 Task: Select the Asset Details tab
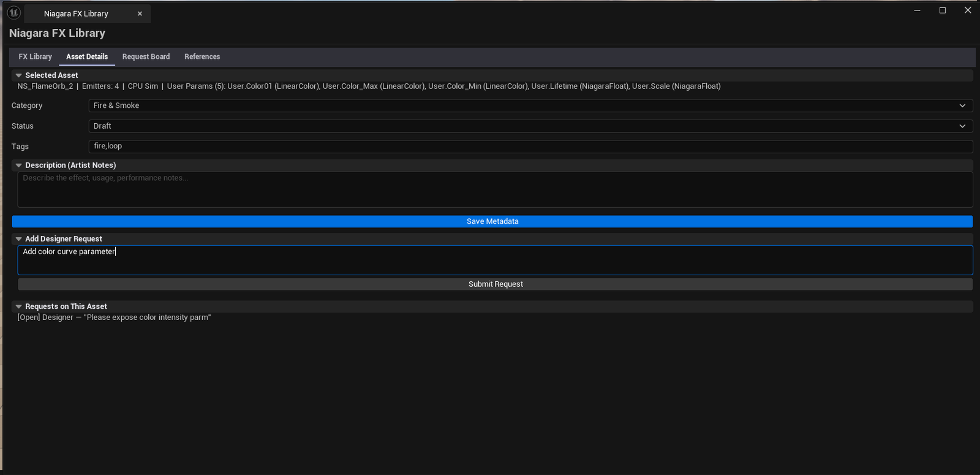[x=87, y=56]
